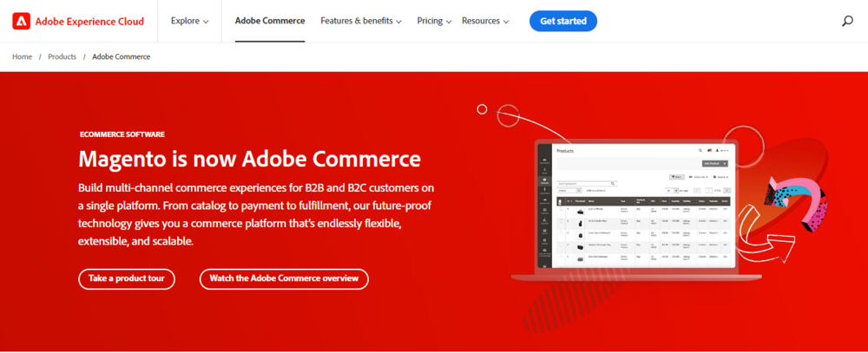Click the ECOMMERCE SOFTWARE label
868x353 pixels.
tap(122, 134)
